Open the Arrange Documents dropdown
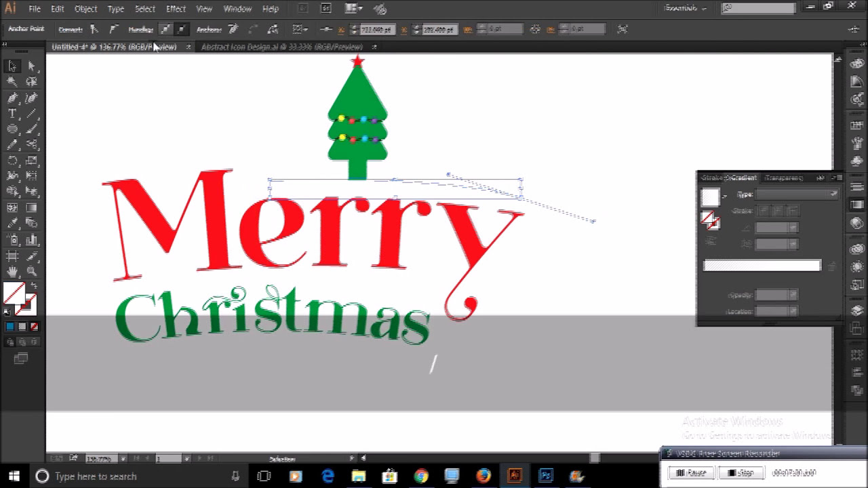Image resolution: width=868 pixels, height=488 pixels. point(353,9)
